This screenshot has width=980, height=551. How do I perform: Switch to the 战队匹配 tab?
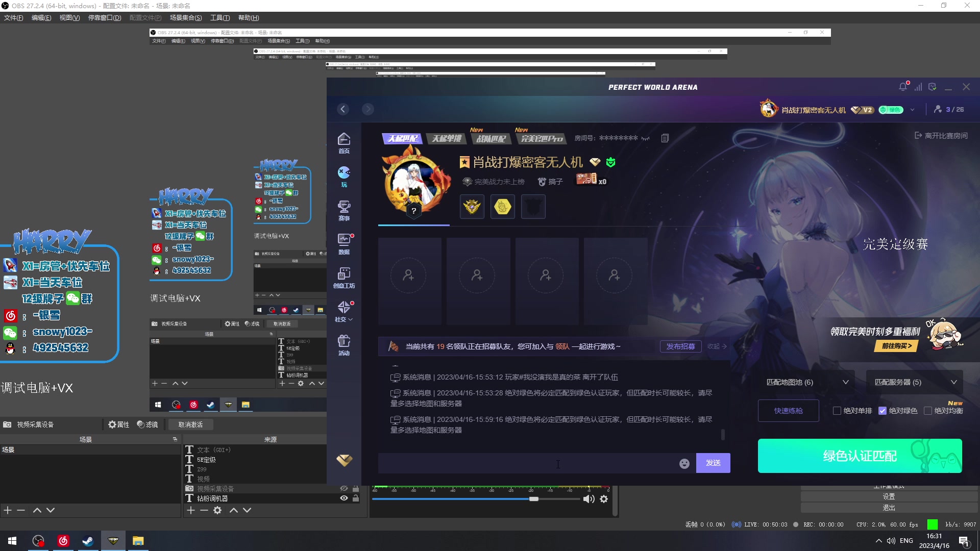coord(491,138)
